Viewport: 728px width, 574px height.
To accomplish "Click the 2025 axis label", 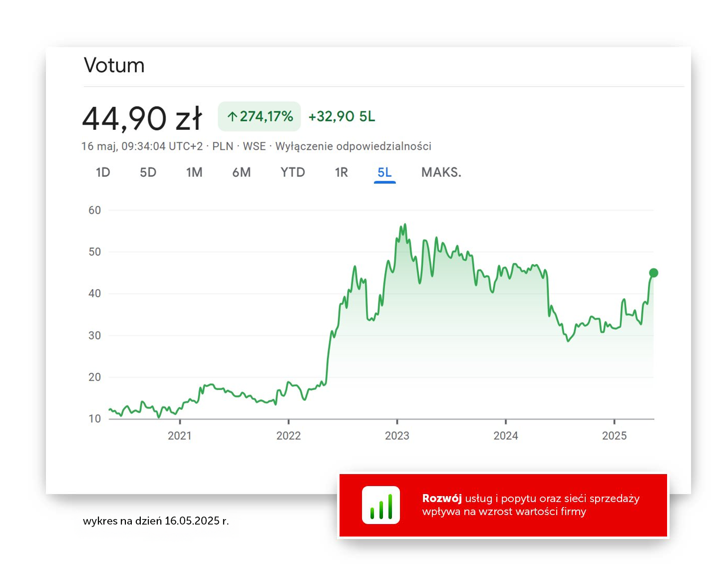I will click(614, 436).
